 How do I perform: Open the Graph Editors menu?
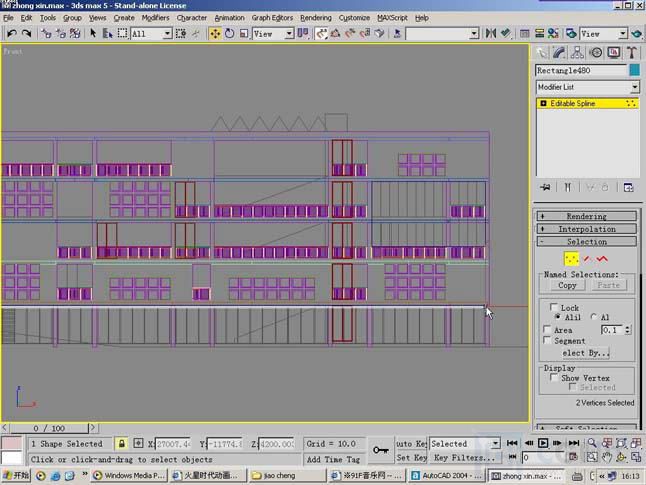(272, 18)
